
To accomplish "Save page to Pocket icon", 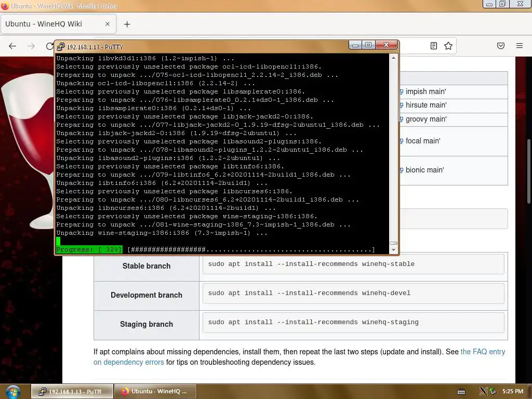I will (501, 46).
